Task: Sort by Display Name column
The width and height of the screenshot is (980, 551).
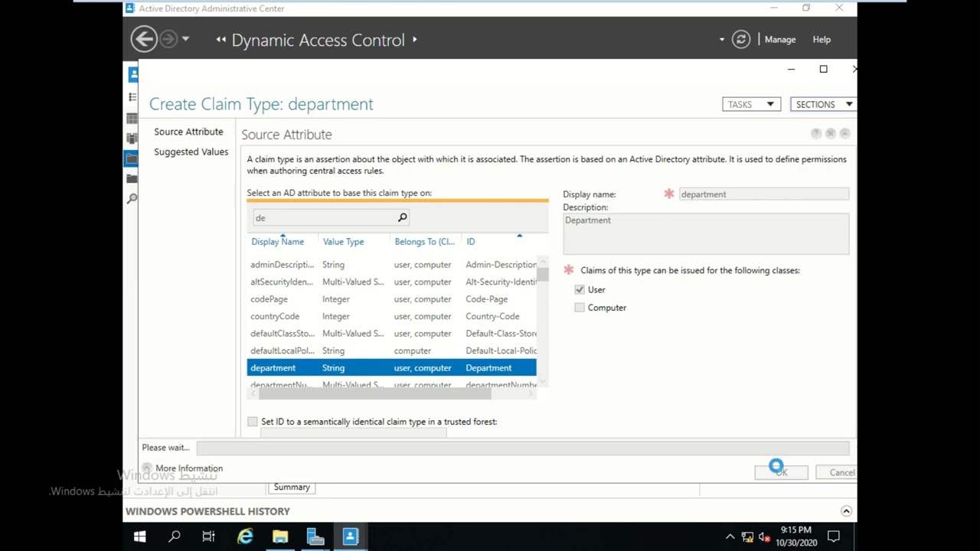Action: click(277, 242)
